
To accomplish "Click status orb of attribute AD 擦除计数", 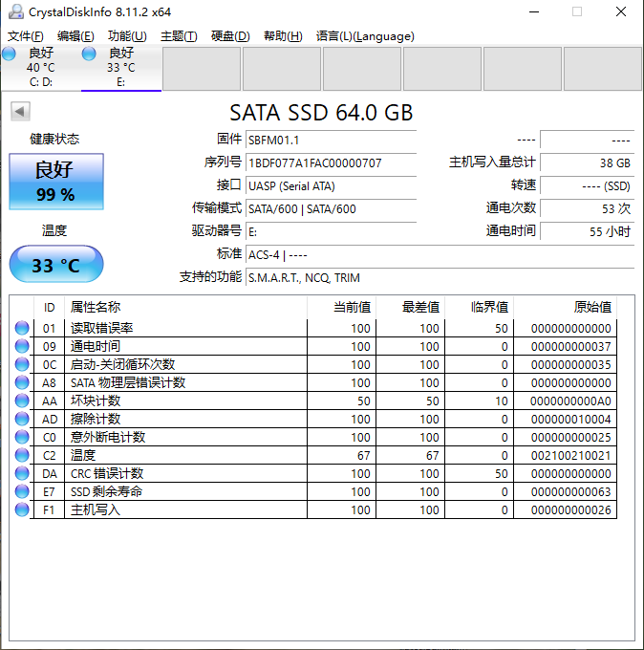I will click(22, 419).
